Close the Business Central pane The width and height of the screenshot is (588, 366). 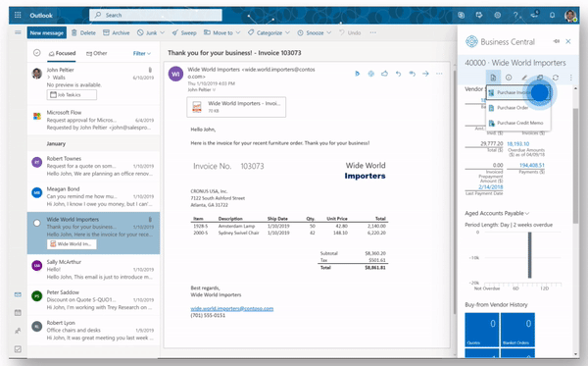click(x=568, y=41)
